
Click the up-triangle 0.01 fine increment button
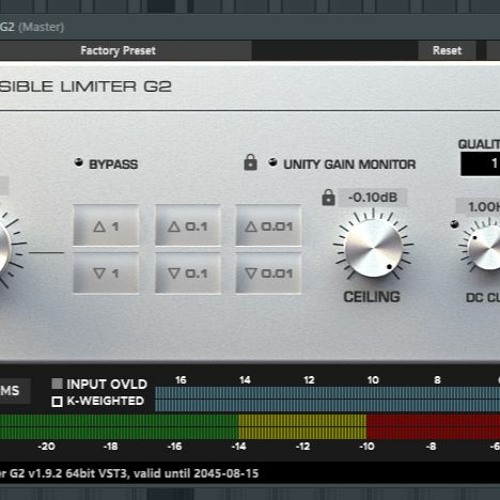tap(269, 226)
